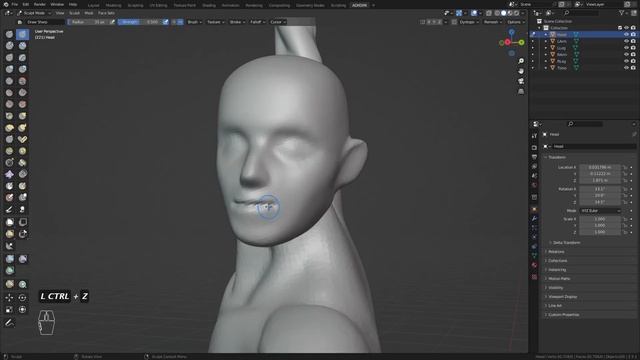
Task: Click the viewport zoom magnifier icon
Action: pos(521,61)
